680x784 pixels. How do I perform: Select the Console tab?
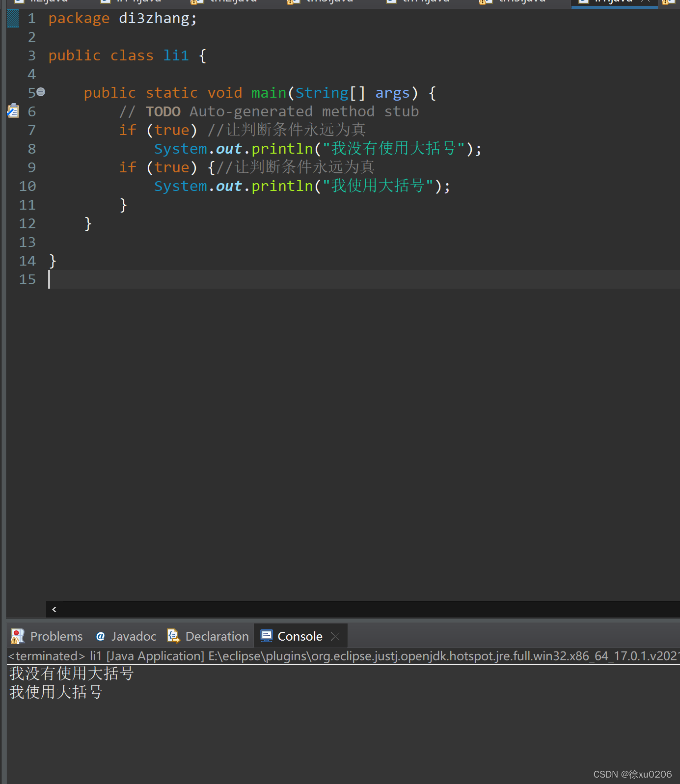pyautogui.click(x=292, y=636)
